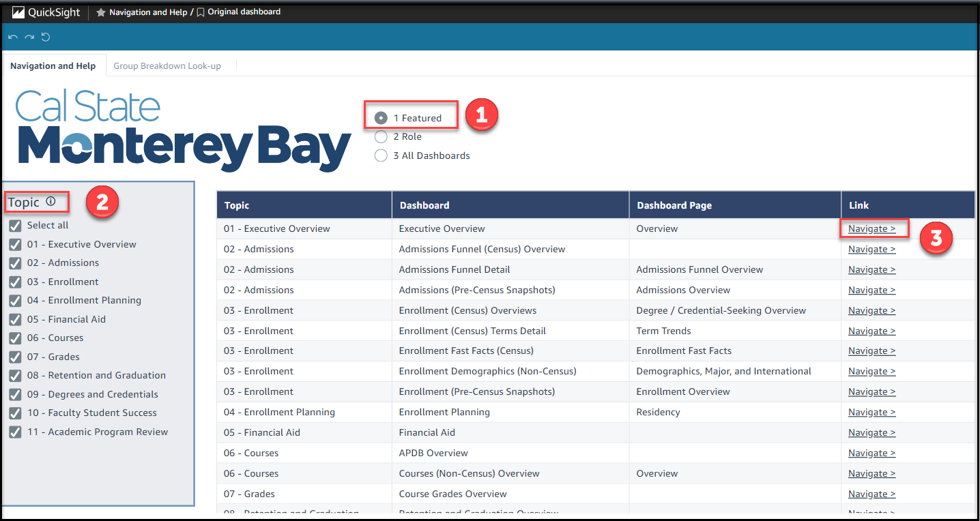Image resolution: width=980 pixels, height=521 pixels.
Task: Click Navigate link for Enrollment Planning row
Action: 871,412
